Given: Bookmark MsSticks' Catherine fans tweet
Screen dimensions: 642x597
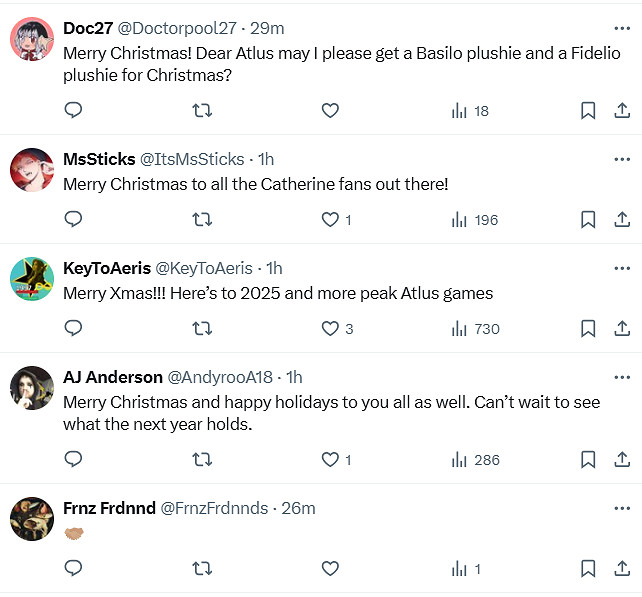Looking at the screenshot, I should 588,220.
